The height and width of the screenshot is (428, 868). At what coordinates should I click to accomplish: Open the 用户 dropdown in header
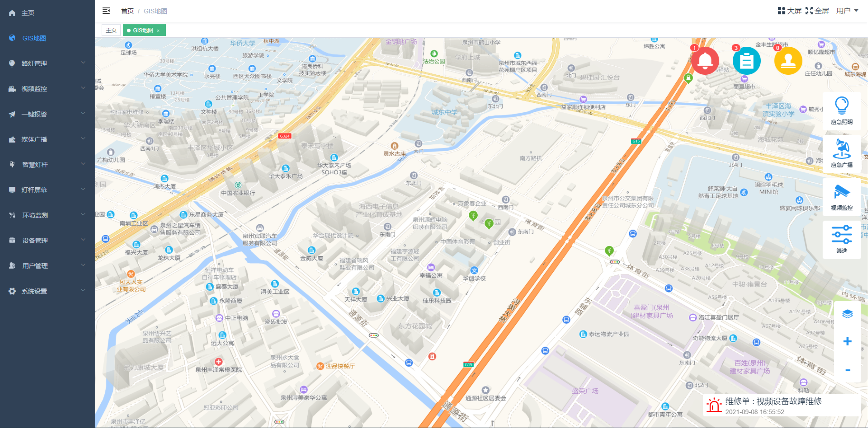coord(846,11)
